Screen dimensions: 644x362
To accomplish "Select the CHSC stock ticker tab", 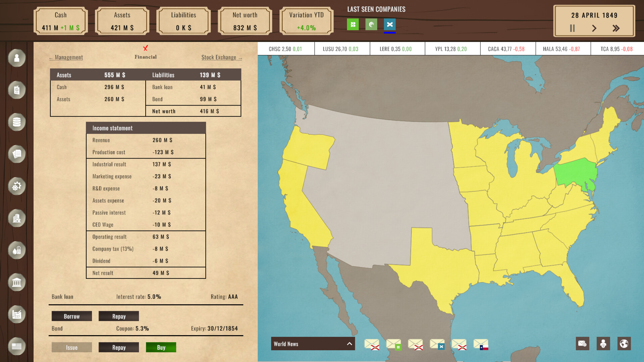I will [285, 48].
